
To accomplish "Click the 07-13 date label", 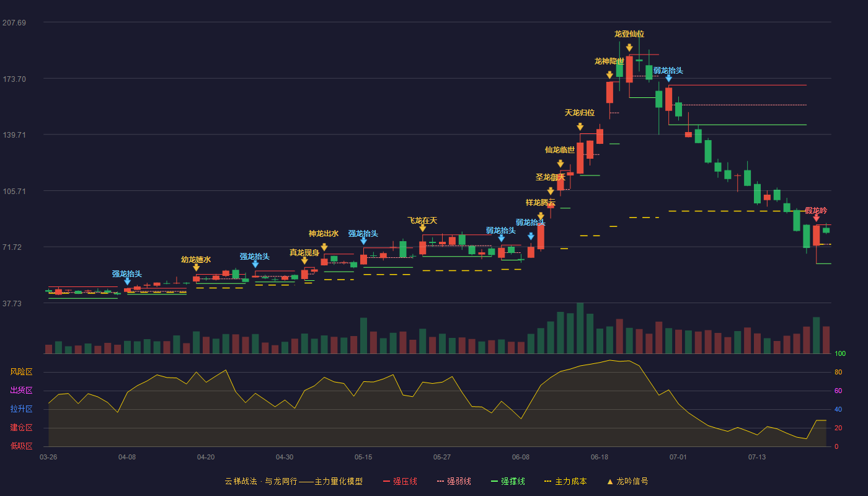I will (x=757, y=457).
